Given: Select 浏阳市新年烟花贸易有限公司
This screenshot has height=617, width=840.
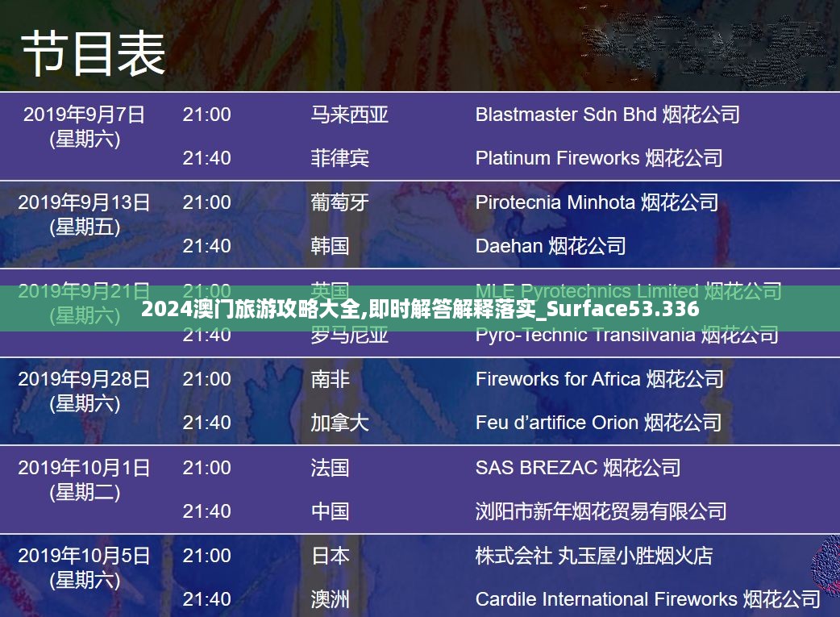Looking at the screenshot, I should (x=601, y=511).
